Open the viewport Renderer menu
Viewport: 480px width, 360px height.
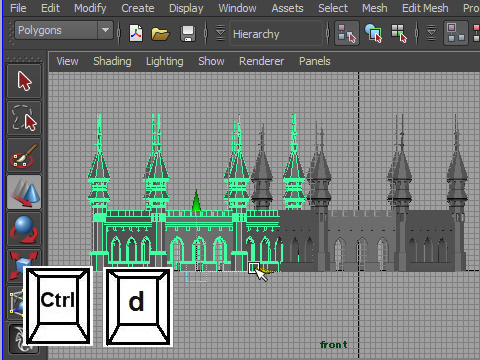pos(262,61)
